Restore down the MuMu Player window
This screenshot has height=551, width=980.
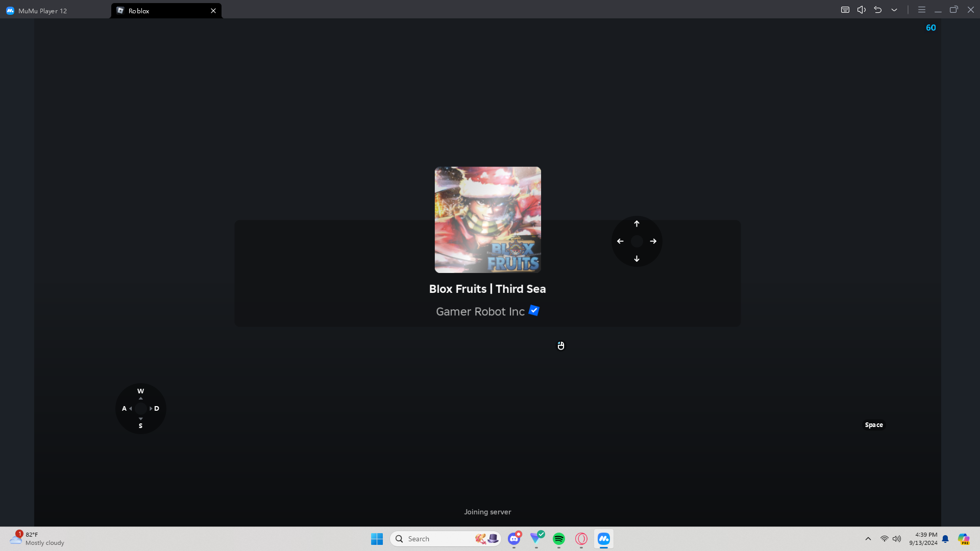pos(954,10)
